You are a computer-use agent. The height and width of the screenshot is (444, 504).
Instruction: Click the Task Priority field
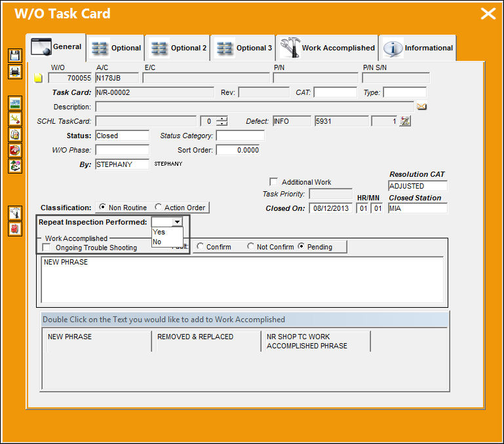(x=331, y=194)
